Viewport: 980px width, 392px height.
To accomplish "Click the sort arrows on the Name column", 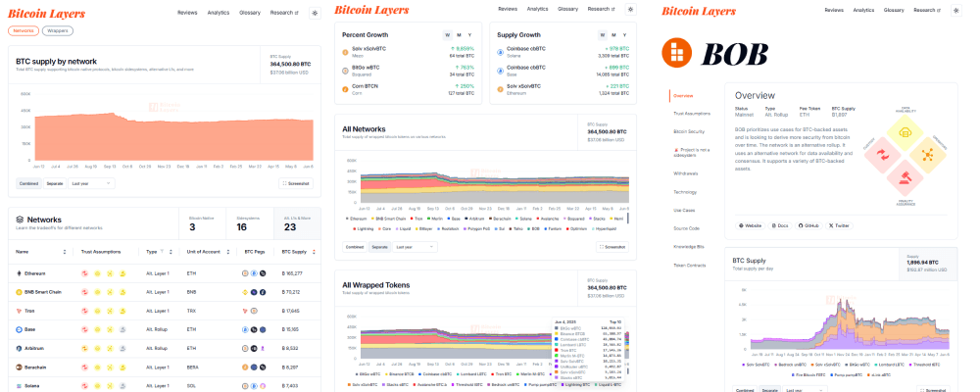I will 65,252.
